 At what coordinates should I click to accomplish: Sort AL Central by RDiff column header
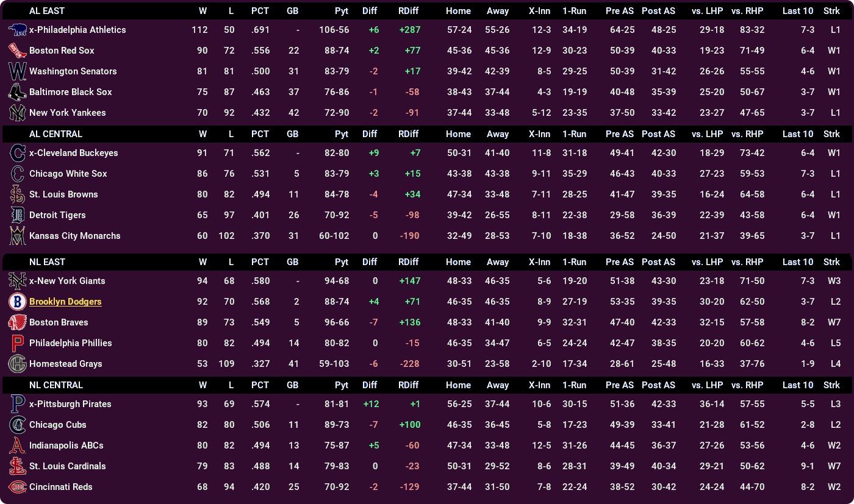pos(408,134)
